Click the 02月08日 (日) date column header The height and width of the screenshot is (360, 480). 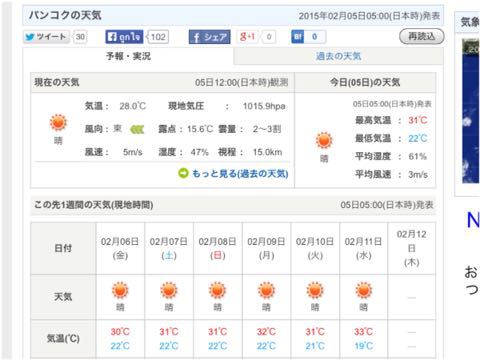tap(217, 248)
